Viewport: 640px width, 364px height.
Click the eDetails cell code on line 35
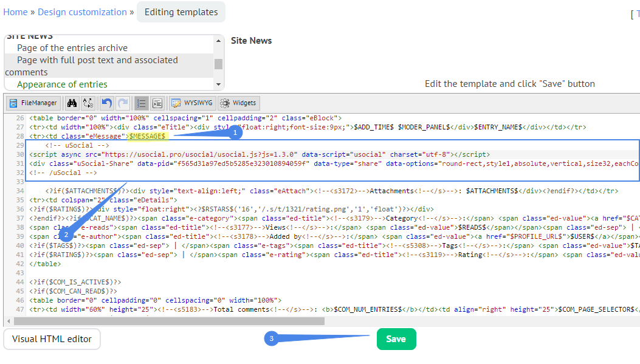tap(103, 200)
